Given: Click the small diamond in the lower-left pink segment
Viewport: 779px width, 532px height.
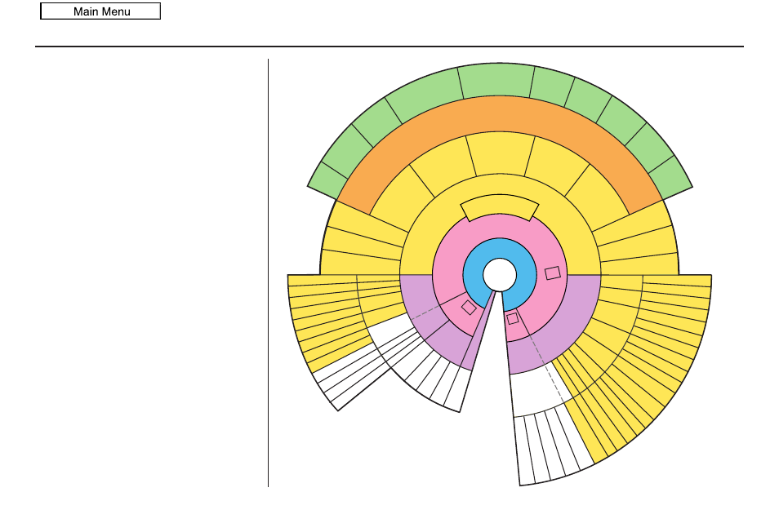Looking at the screenshot, I should tap(469, 307).
